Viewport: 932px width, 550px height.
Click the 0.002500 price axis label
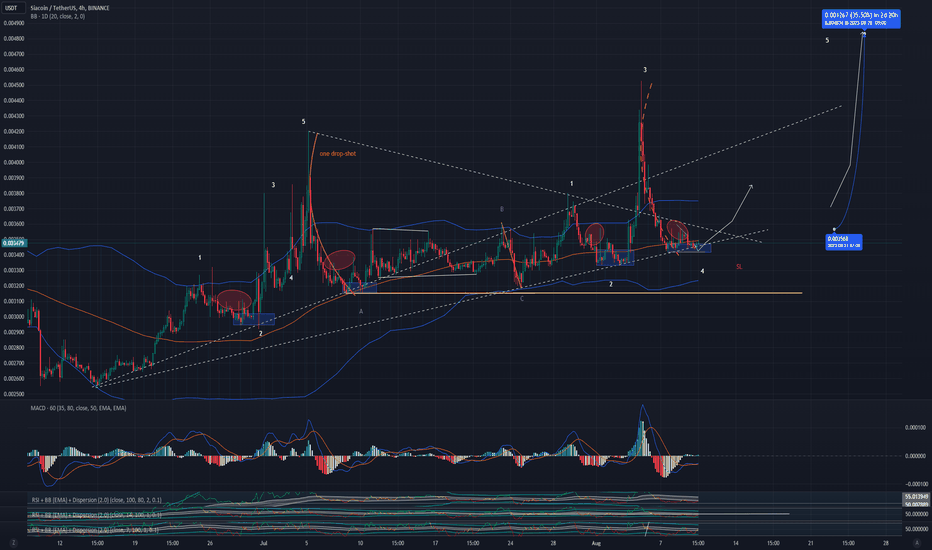pyautogui.click(x=14, y=394)
